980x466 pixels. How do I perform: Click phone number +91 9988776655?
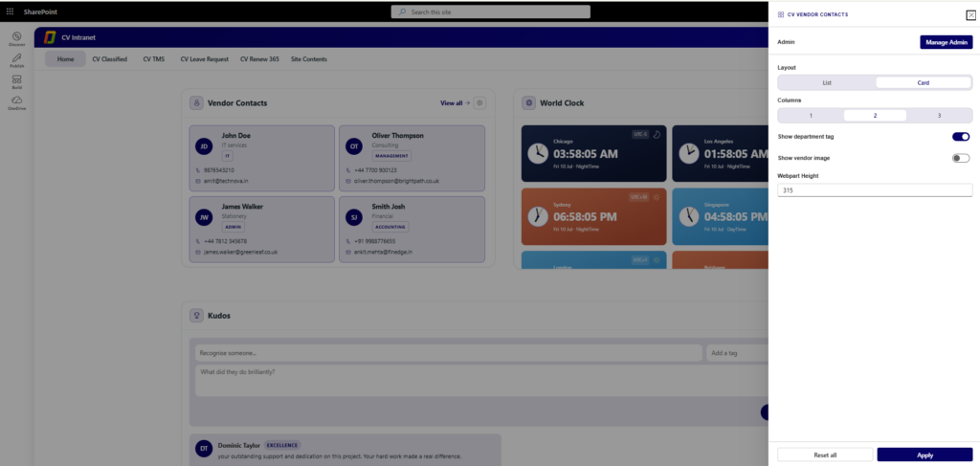[x=375, y=240]
